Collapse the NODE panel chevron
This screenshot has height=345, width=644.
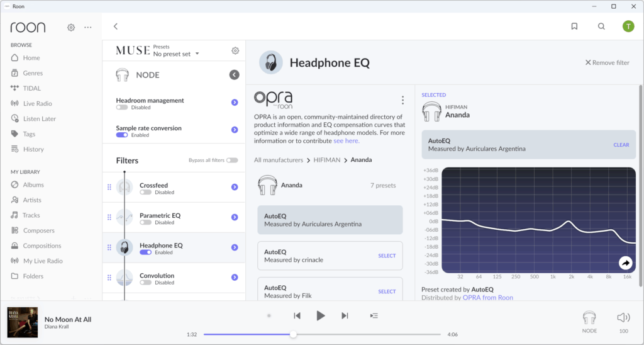[234, 75]
